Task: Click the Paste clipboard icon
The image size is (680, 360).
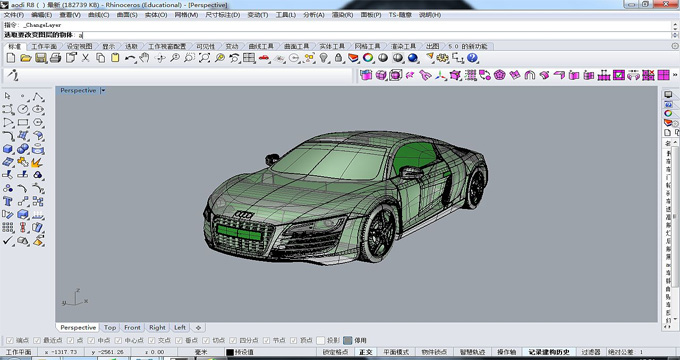Action: point(115,58)
